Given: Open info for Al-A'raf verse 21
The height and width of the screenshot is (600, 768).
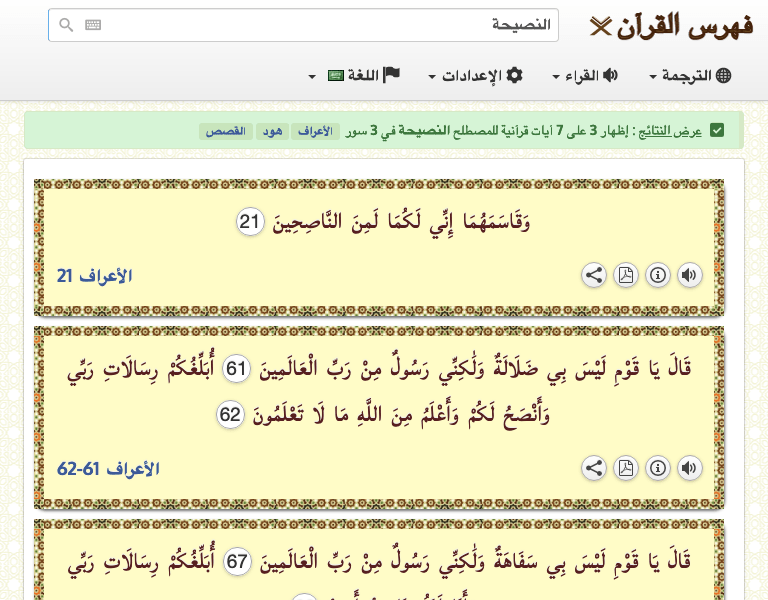Looking at the screenshot, I should click(657, 276).
